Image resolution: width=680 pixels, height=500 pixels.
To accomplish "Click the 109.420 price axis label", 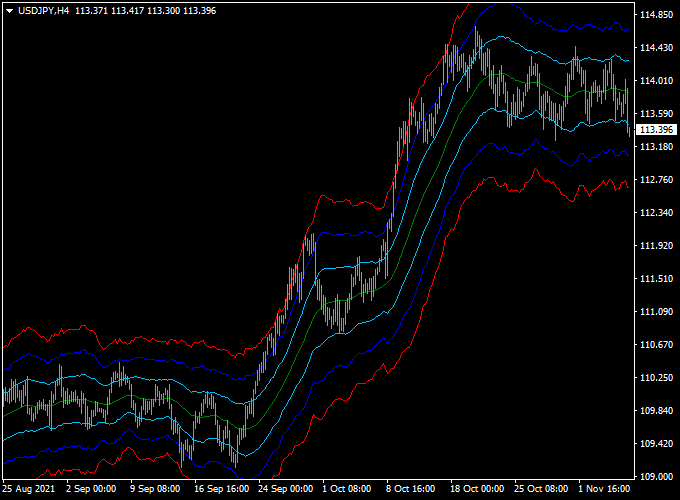I will coord(656,444).
